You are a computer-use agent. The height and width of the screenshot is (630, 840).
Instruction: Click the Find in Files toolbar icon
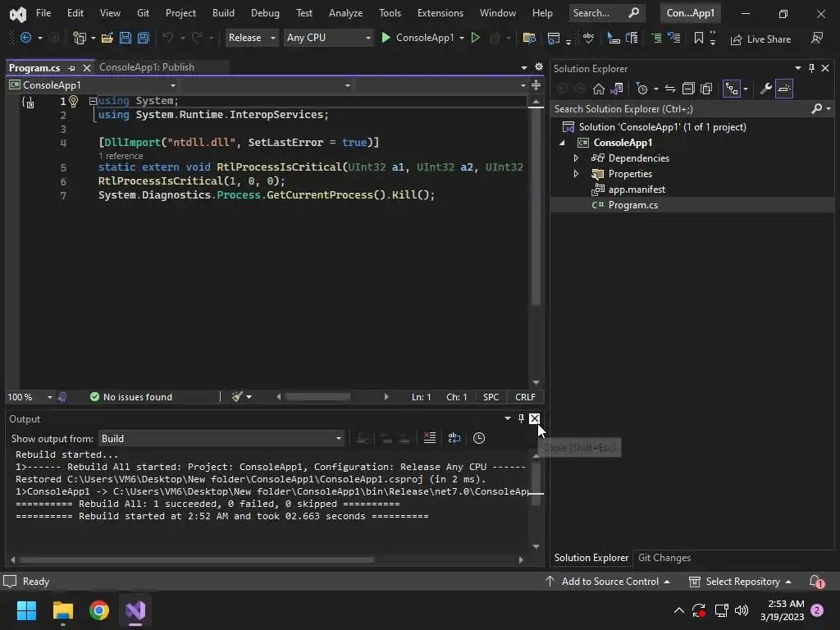[x=529, y=38]
